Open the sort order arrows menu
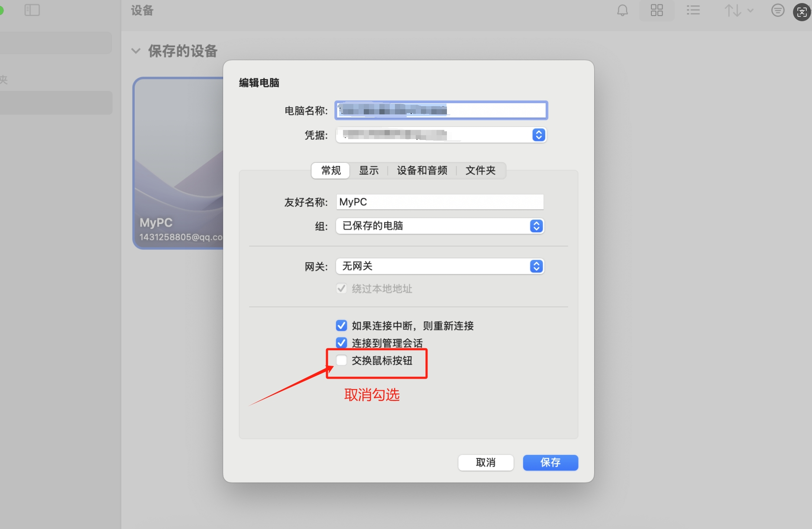812x529 pixels. (739, 10)
